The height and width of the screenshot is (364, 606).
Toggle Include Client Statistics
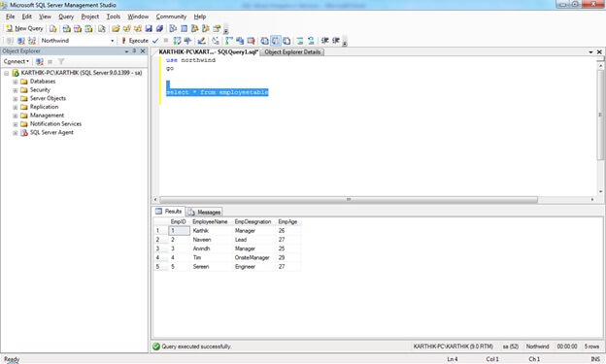click(240, 41)
